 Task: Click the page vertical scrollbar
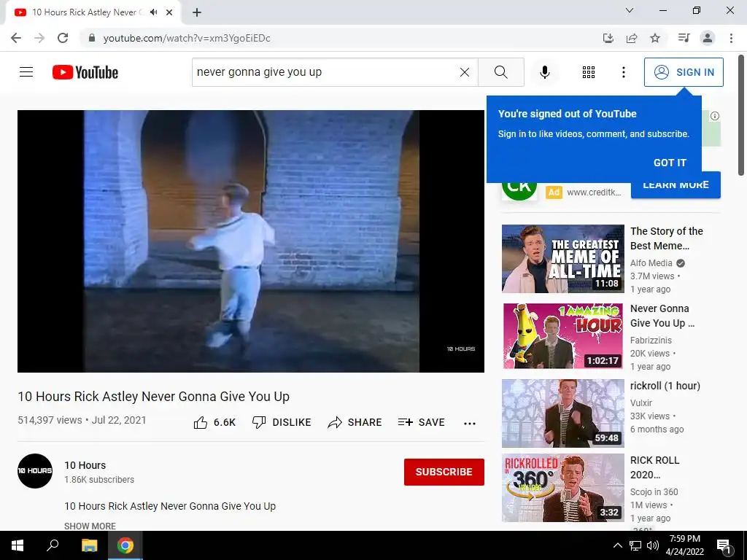[741, 116]
